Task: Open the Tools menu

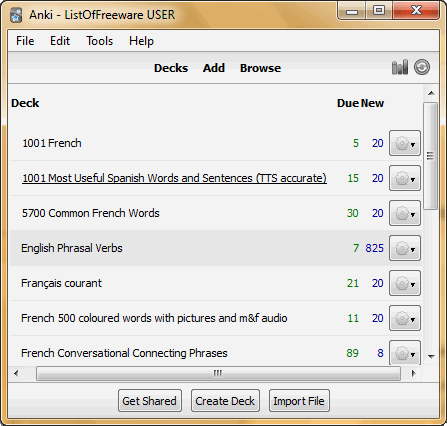Action: tap(100, 41)
